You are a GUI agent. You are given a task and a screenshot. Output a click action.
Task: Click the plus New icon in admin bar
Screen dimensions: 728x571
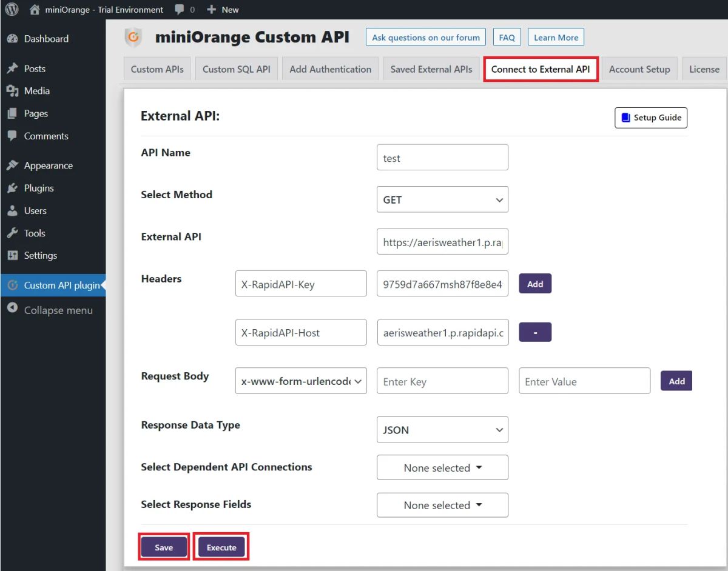[211, 10]
